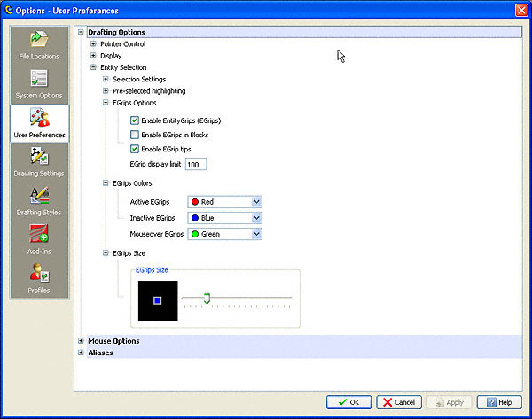Click the app logo in the title bar

point(9,10)
